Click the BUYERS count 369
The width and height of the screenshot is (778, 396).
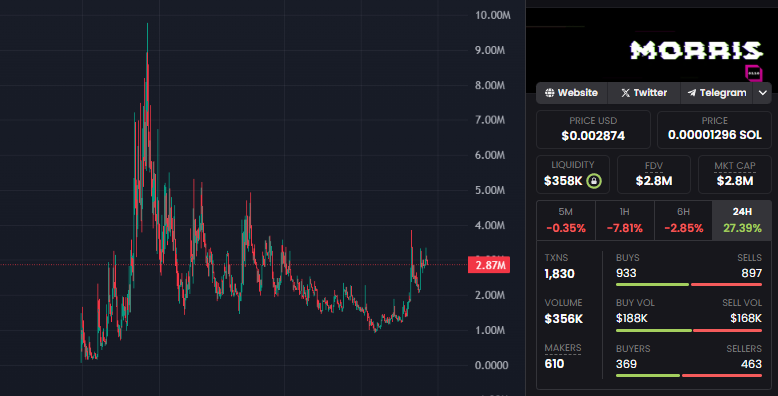coord(626,364)
